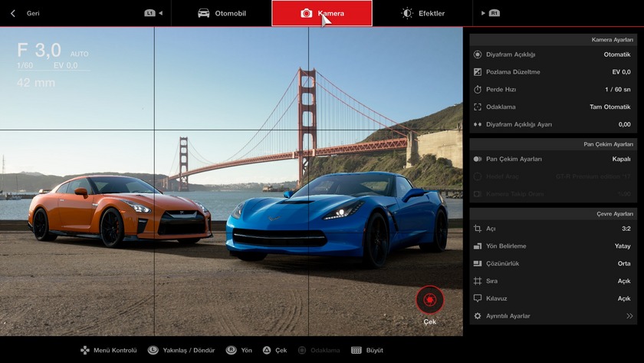Open the Efektler tab
Screen dimensions: 644x363
(423, 13)
